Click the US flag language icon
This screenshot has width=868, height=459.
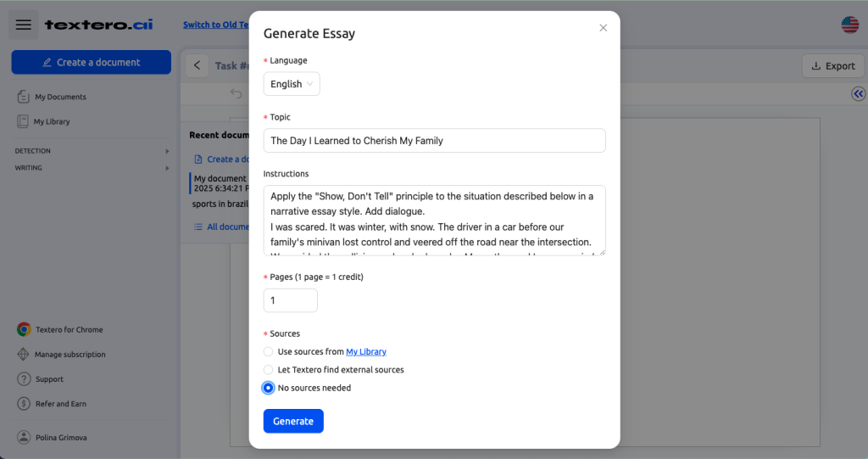pos(849,25)
